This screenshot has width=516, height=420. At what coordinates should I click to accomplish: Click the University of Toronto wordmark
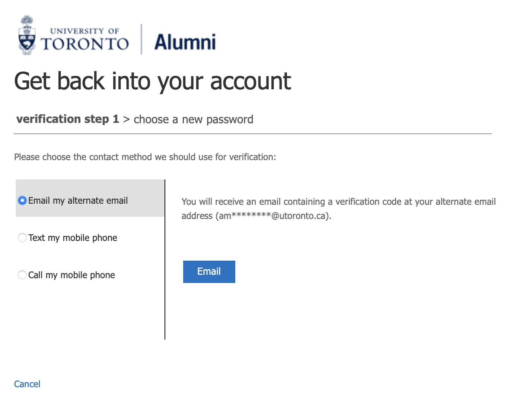point(85,39)
